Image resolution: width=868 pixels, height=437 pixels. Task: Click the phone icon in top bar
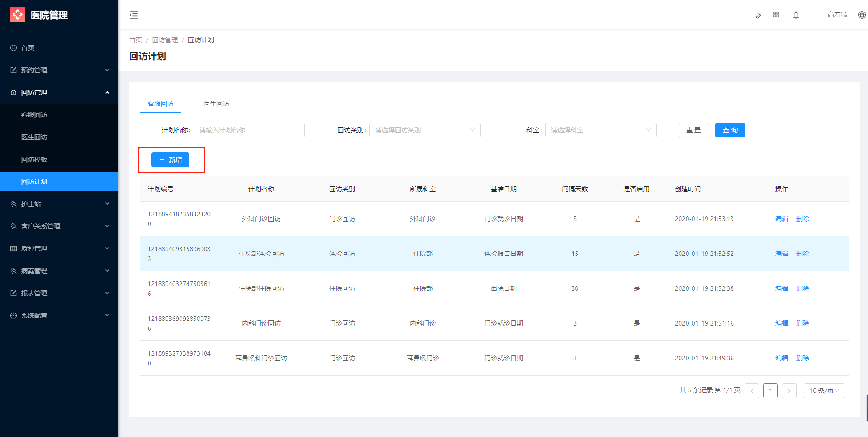click(758, 15)
